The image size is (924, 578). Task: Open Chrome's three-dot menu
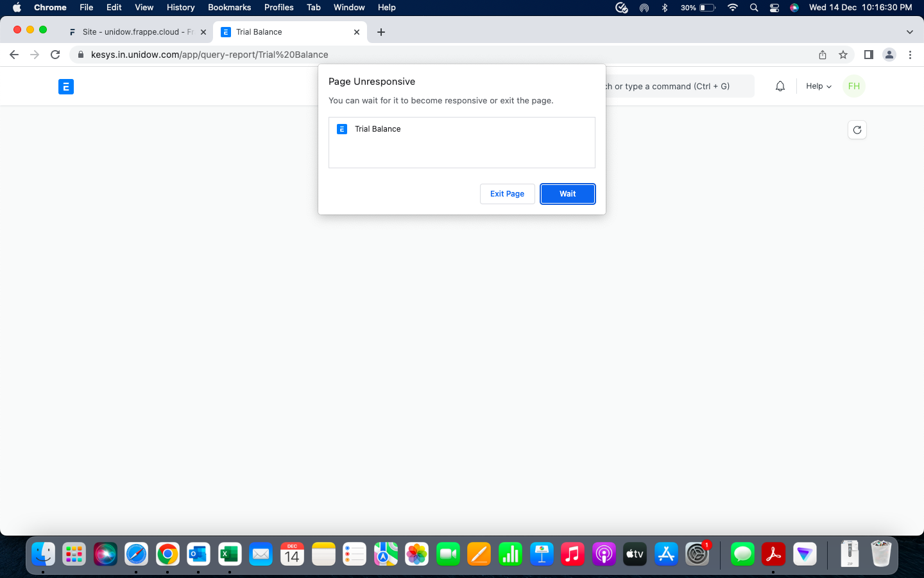(911, 55)
